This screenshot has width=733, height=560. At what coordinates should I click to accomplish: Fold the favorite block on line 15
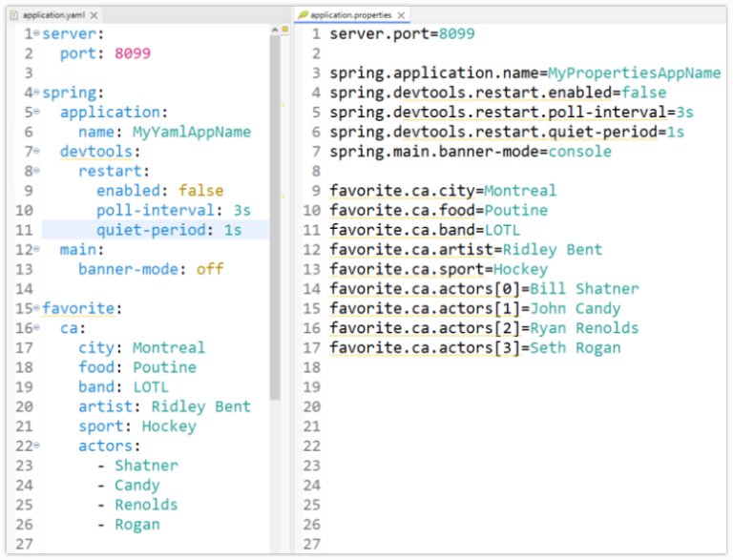37,308
